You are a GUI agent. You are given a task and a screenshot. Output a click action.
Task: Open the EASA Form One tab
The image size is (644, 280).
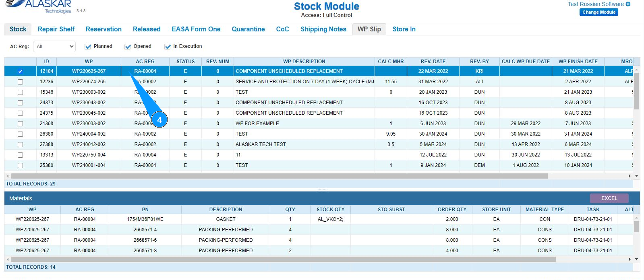coord(196,29)
